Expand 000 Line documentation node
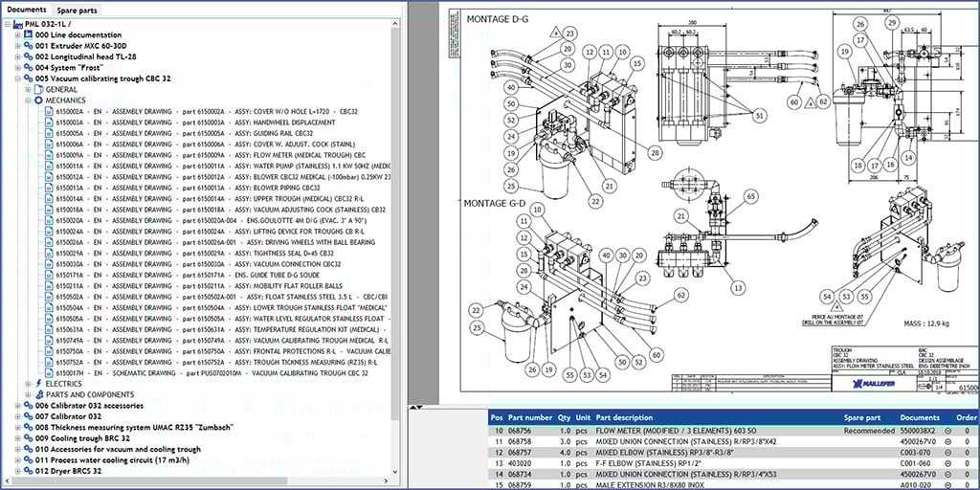This screenshot has height=490, width=980. (18, 35)
